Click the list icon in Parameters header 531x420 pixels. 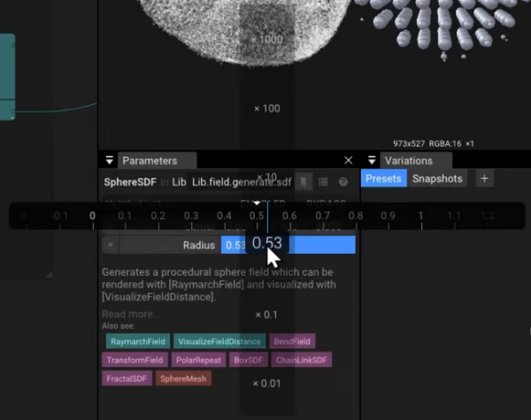pos(323,182)
